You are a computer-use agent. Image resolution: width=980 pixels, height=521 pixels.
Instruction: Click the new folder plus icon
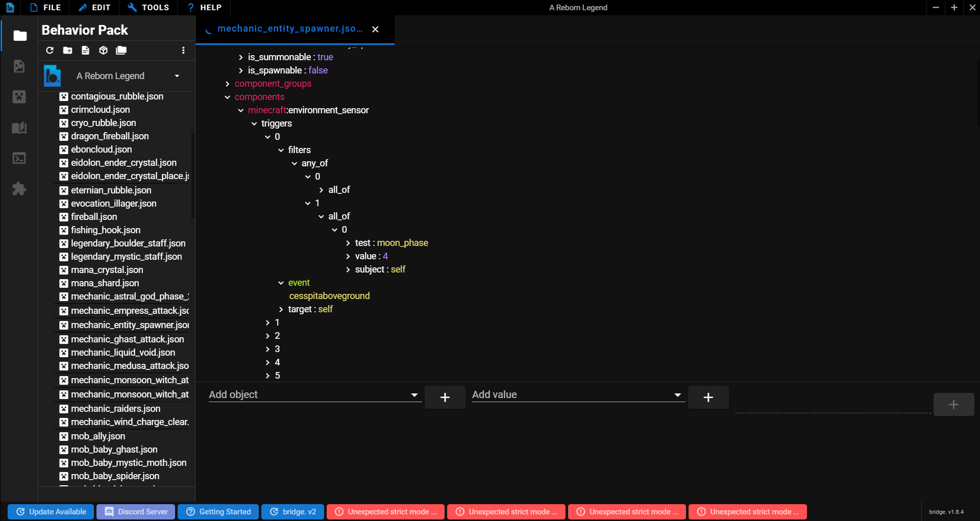tap(67, 50)
